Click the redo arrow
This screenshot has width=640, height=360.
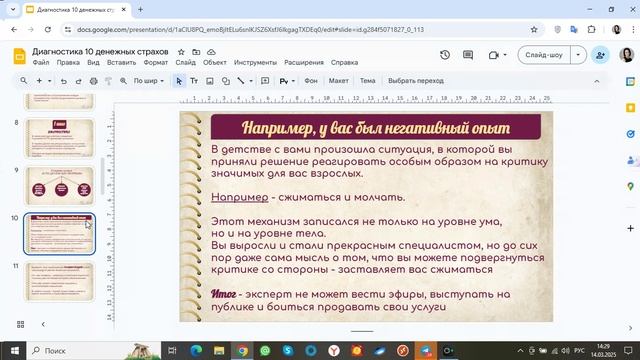click(x=78, y=81)
